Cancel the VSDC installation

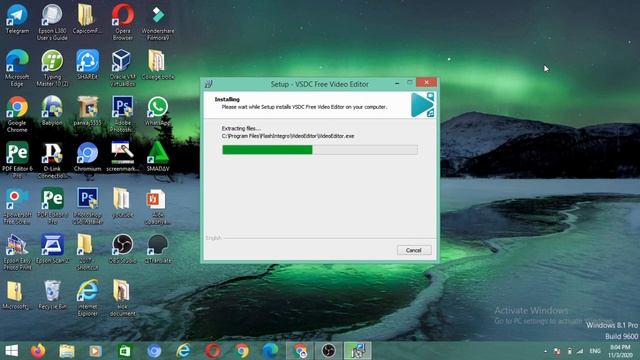414,250
